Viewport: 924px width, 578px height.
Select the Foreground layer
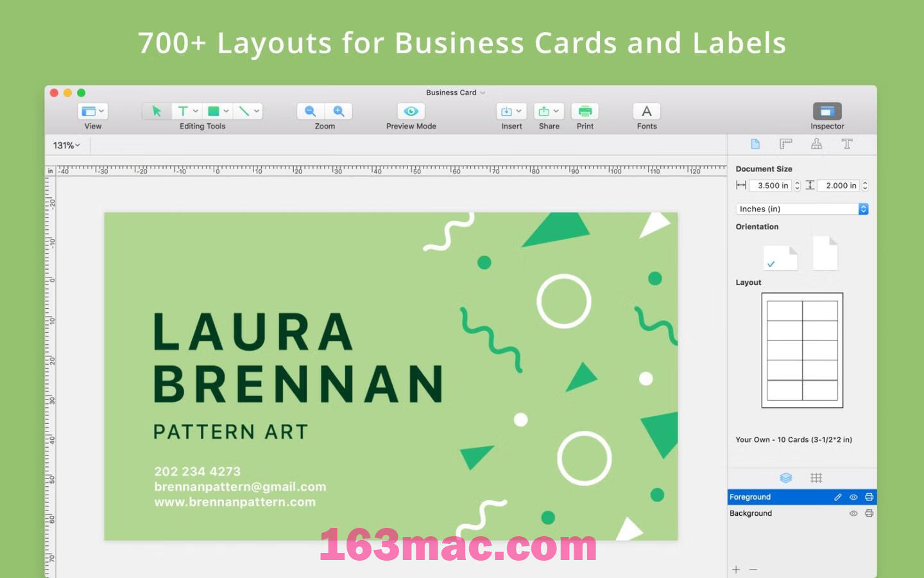tap(802, 497)
